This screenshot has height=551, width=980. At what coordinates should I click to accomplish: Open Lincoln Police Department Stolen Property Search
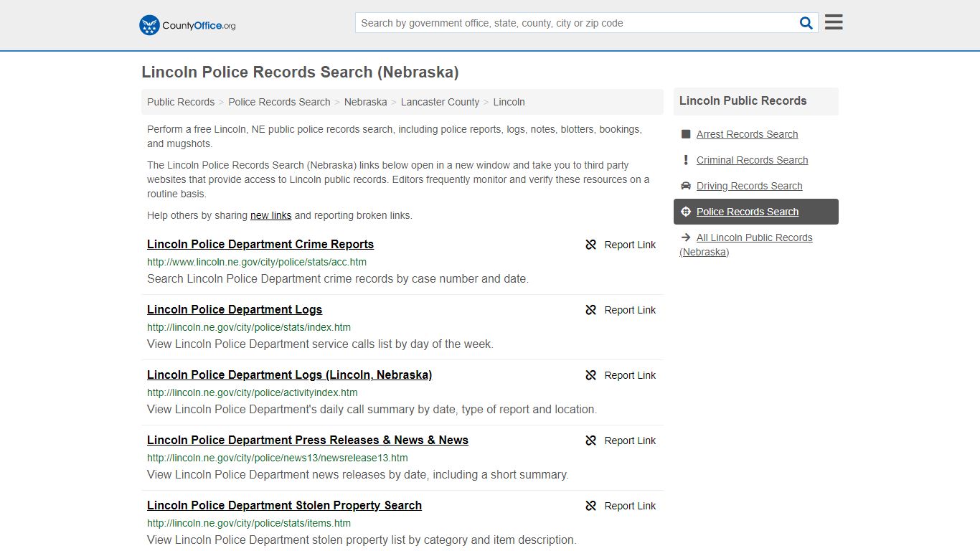(x=284, y=505)
